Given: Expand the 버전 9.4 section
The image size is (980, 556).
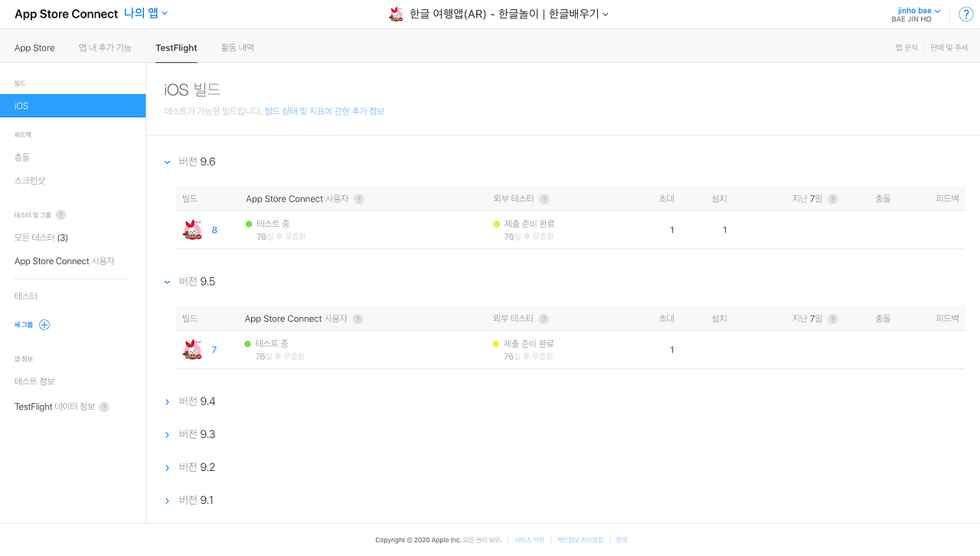Looking at the screenshot, I should 168,401.
